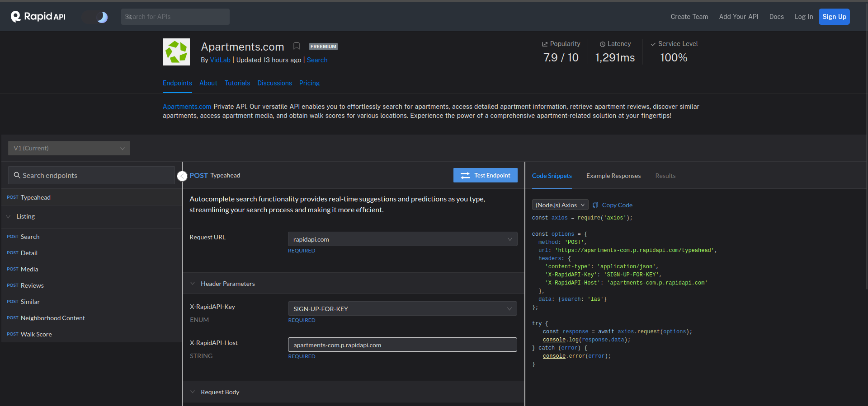Open the V1 (Current) version dropdown
Viewport: 868px width, 406px height.
pos(69,148)
